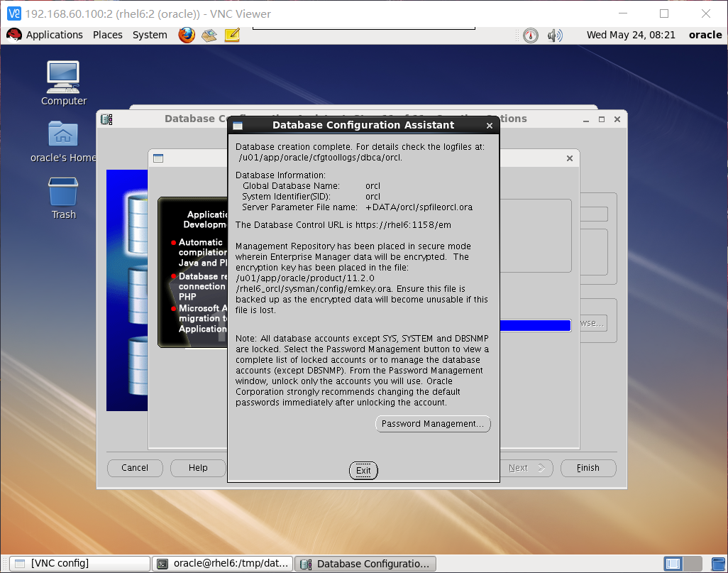Screen dimensions: 728x573
Task: Open the screenshot tool on the panel
Action: pos(209,34)
